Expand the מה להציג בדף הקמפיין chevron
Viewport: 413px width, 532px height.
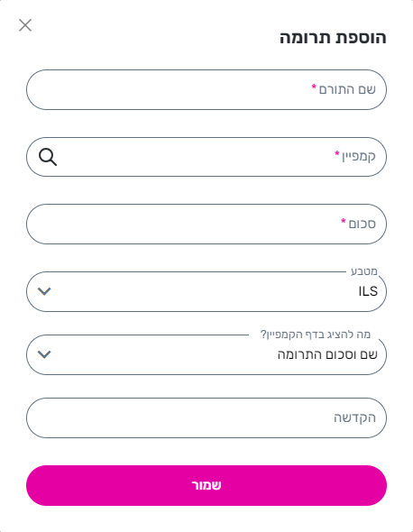44,354
